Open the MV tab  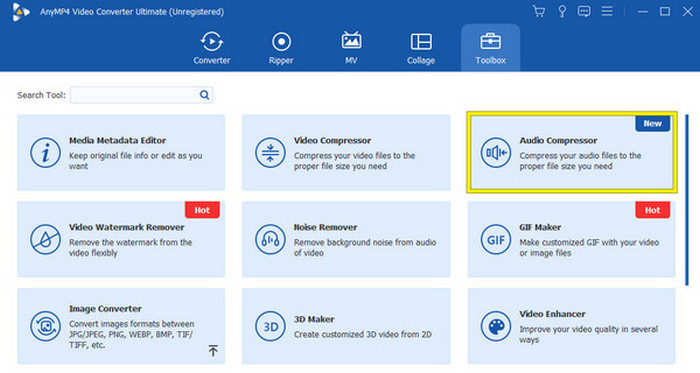(x=351, y=48)
